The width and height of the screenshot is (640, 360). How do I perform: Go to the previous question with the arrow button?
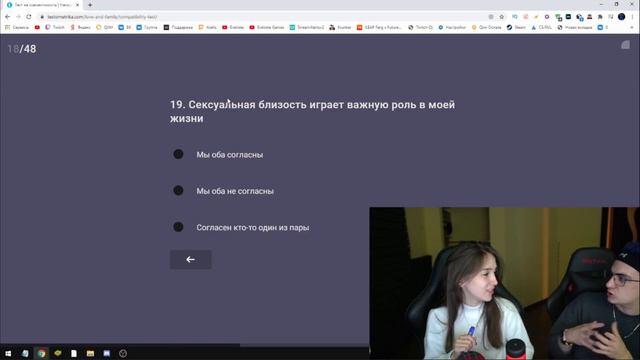click(191, 260)
